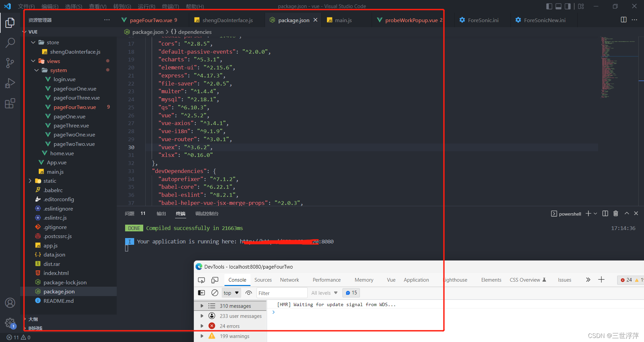Open the Search view in activity bar
The width and height of the screenshot is (644, 342).
coord(10,43)
